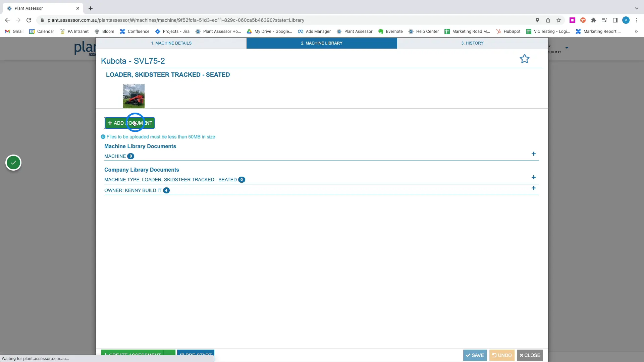
Task: Open the Chrome profile avatar V
Action: (x=626, y=20)
